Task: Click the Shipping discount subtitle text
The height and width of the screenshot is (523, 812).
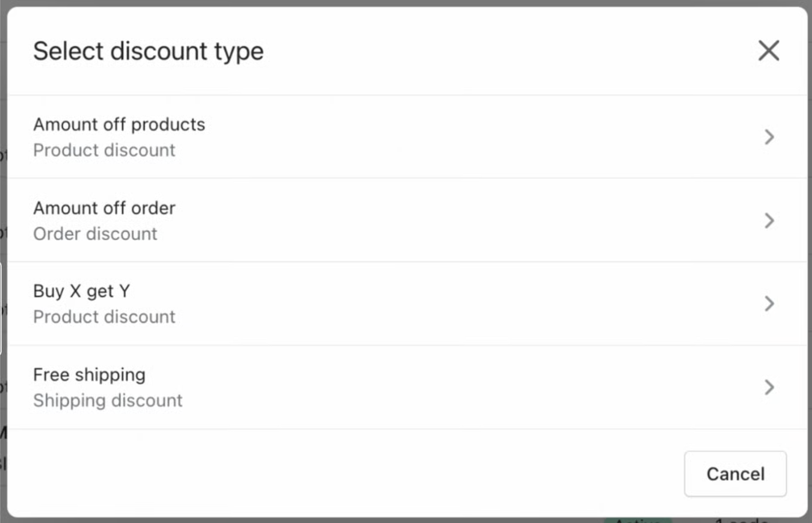Action: coord(108,400)
